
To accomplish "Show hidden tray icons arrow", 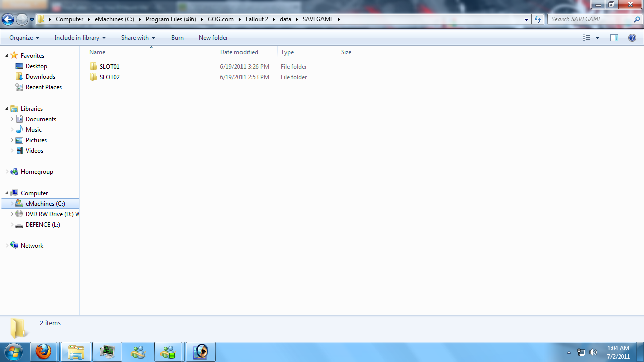I will click(569, 352).
